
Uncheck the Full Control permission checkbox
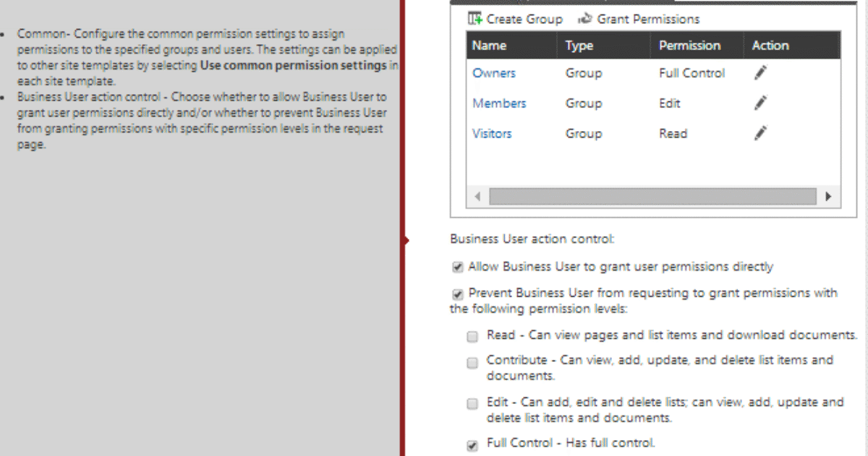[x=472, y=444]
